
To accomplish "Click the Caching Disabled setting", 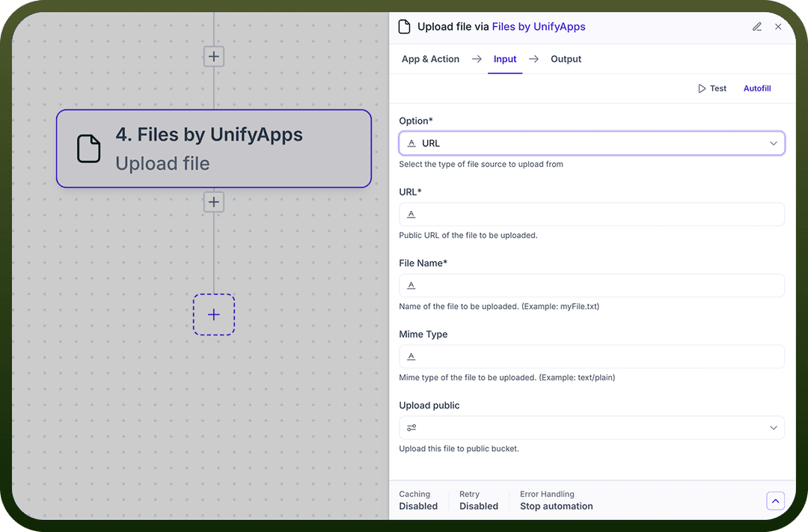I will [x=418, y=501].
